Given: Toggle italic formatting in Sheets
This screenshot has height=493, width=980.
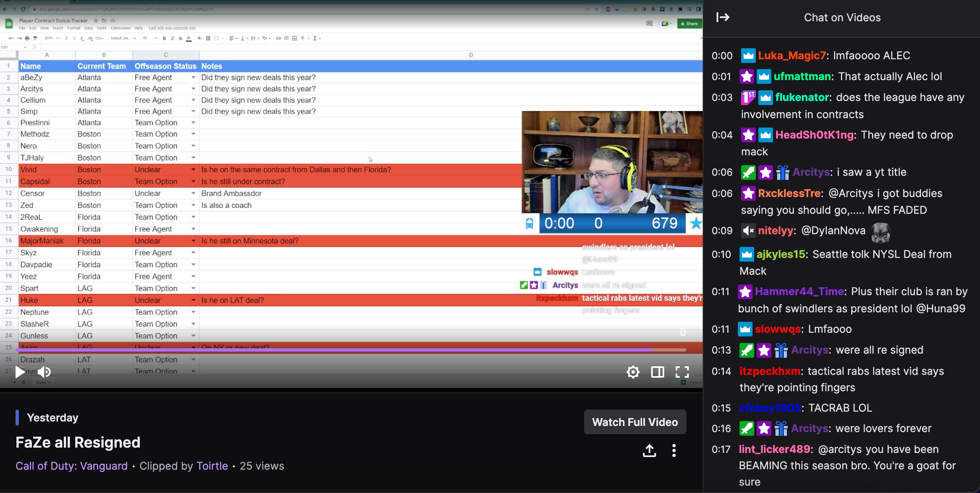Looking at the screenshot, I should click(x=172, y=38).
